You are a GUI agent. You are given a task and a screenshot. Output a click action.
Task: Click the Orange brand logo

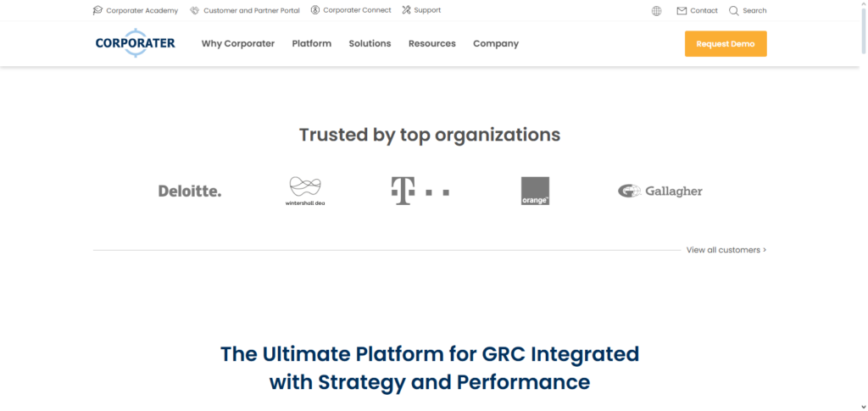pos(535,191)
